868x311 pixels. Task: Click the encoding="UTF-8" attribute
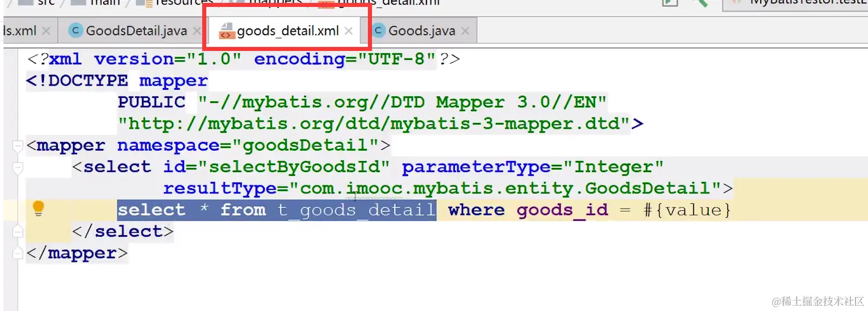[x=345, y=59]
